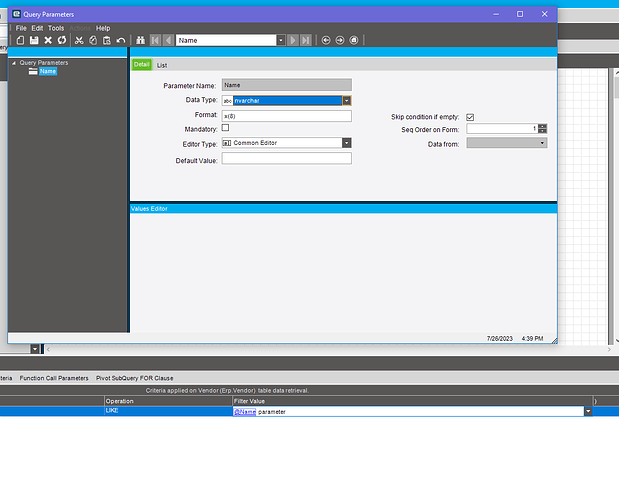The image size is (619, 500).
Task: Switch to the List tab
Action: pos(162,65)
